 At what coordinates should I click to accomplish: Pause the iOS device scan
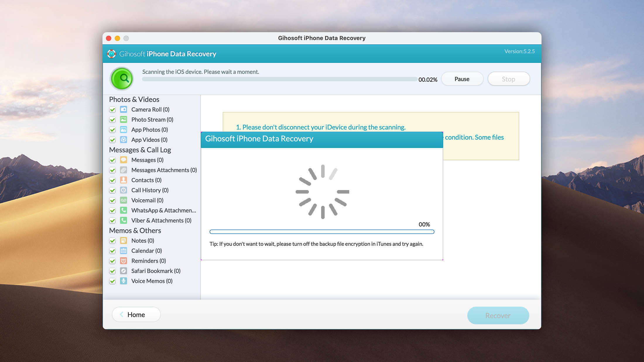pos(462,79)
